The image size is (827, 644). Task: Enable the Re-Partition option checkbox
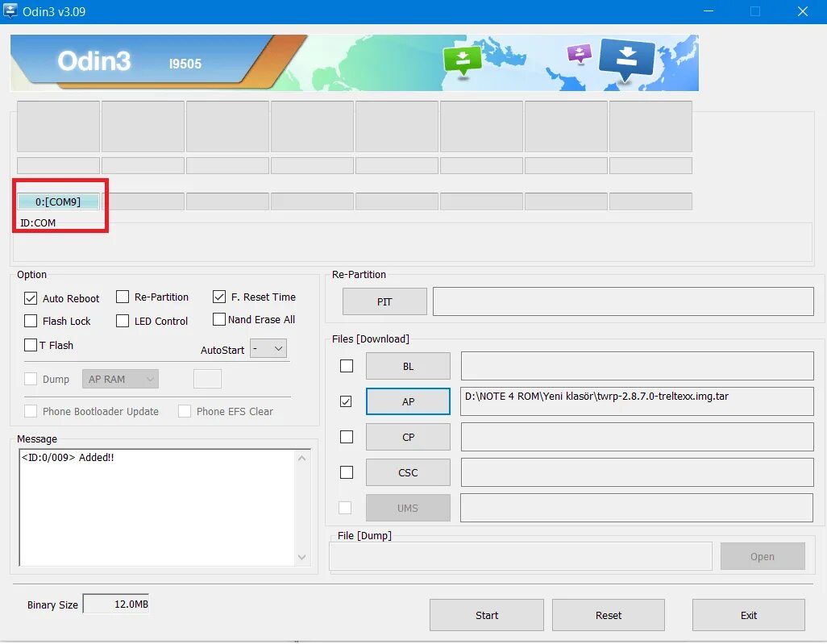tap(123, 297)
